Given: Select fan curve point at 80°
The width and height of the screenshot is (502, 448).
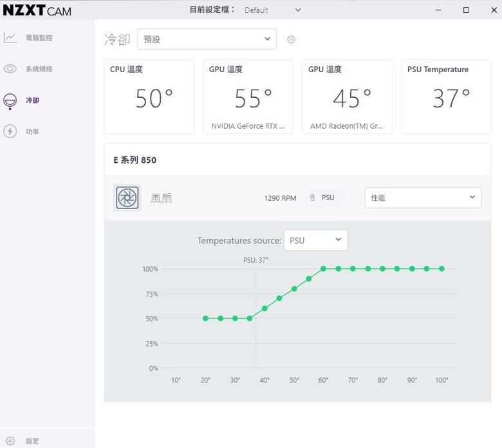Looking at the screenshot, I should tap(382, 268).
